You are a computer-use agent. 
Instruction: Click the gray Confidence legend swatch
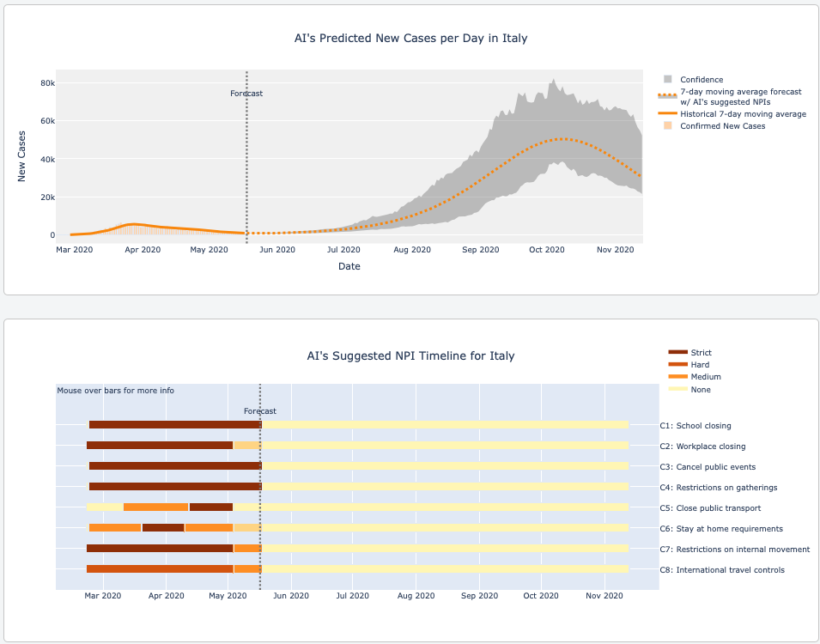[667, 80]
